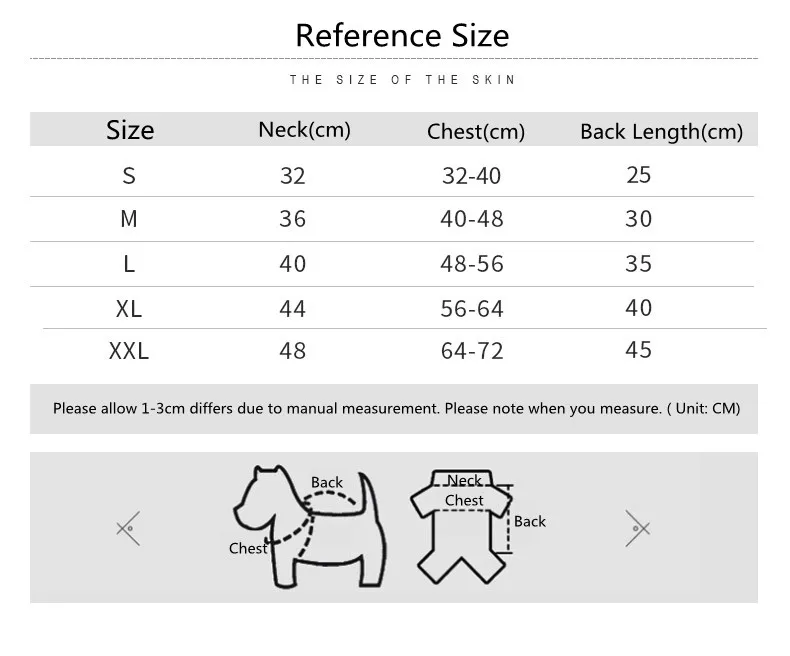Click the S size row label
Viewport: 790px width, 656px height.
click(129, 176)
